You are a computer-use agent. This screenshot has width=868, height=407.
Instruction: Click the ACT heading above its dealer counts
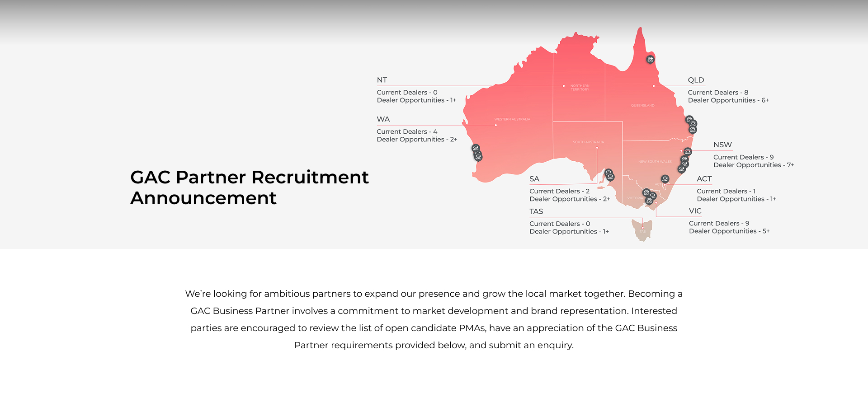704,179
